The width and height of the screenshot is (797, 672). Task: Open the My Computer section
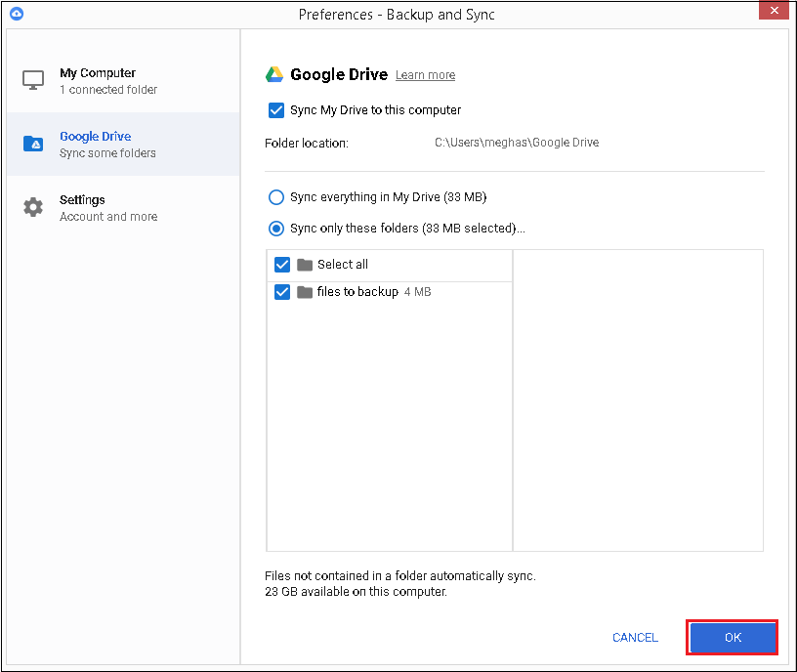123,81
